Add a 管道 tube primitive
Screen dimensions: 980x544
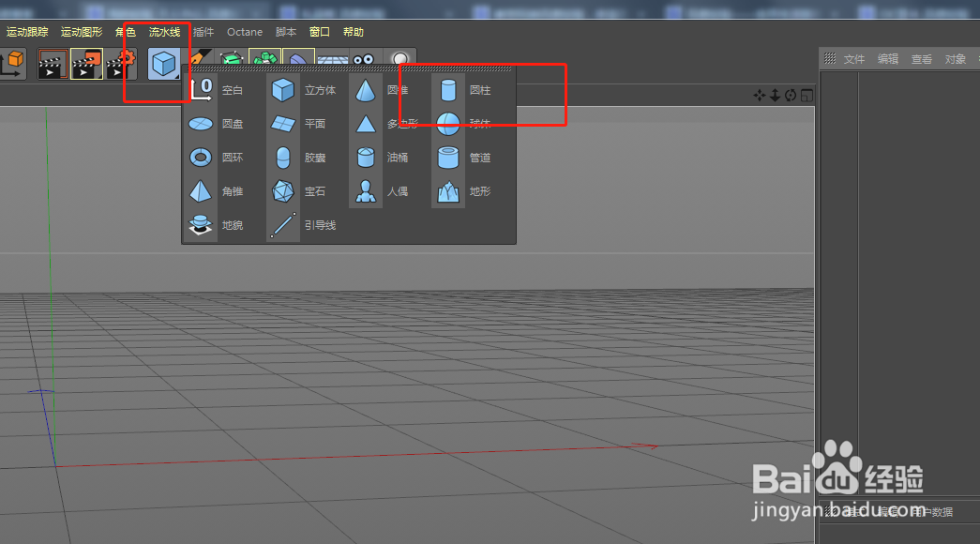click(x=464, y=158)
